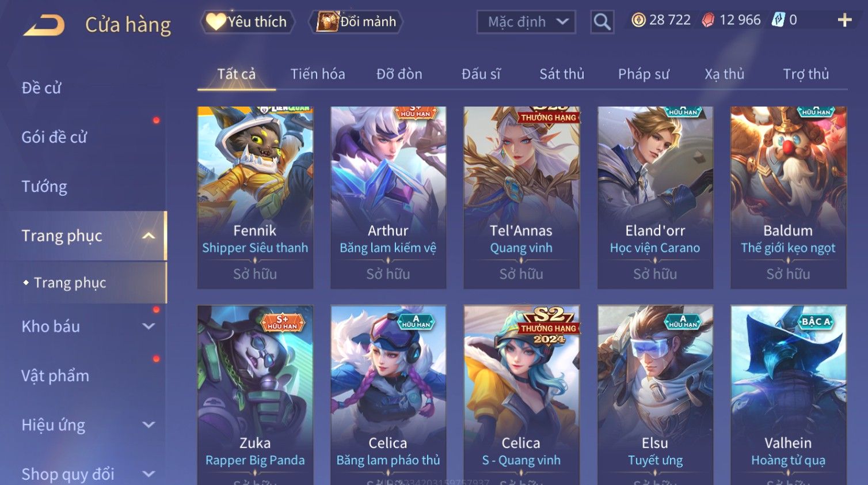Collapse the Trang phục sidebar section
Screen dimensions: 868x485
click(149, 236)
